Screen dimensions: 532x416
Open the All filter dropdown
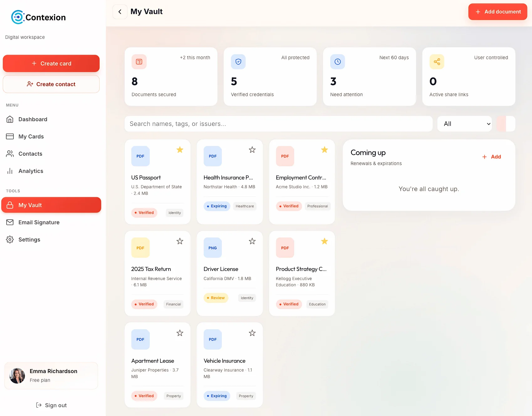click(x=465, y=124)
